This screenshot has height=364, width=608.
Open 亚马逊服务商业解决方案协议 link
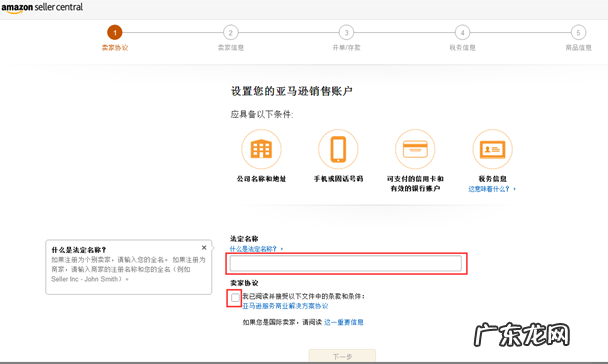point(285,306)
